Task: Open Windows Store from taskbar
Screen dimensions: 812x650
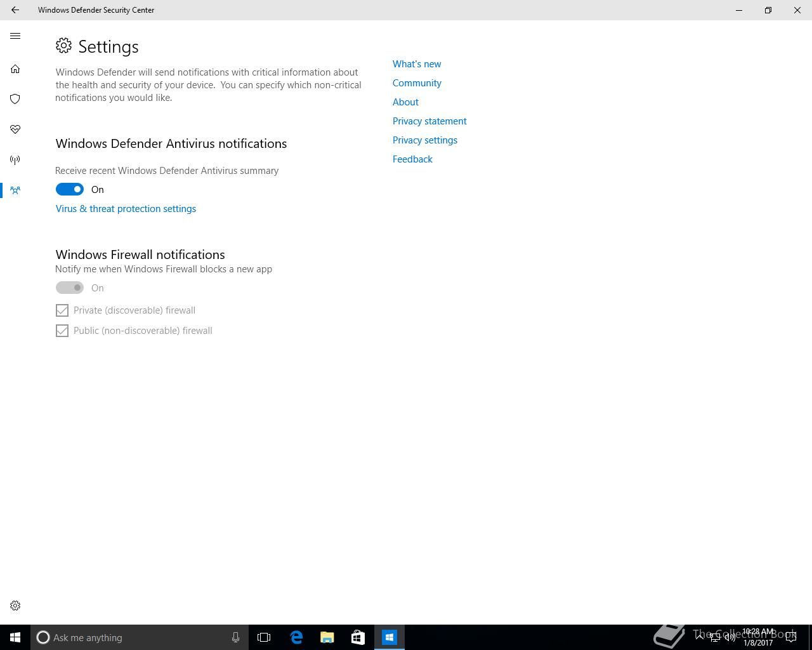Action: point(358,637)
